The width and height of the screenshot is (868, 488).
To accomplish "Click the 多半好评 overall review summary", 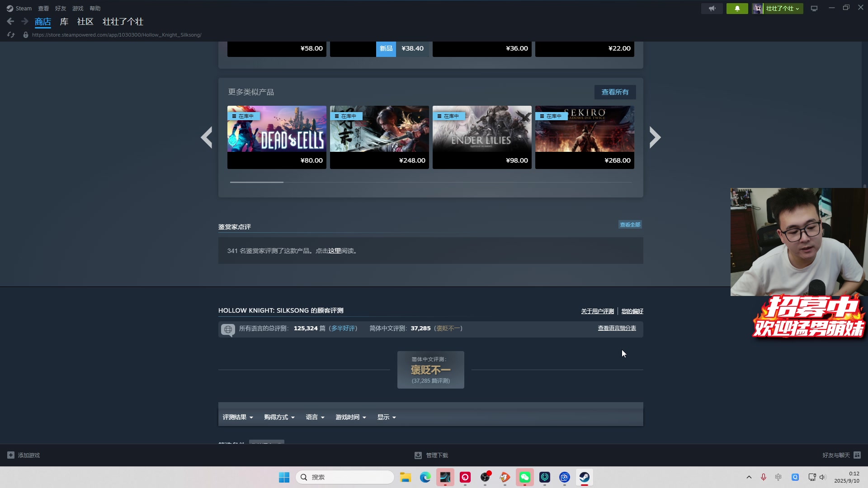I will point(343,328).
